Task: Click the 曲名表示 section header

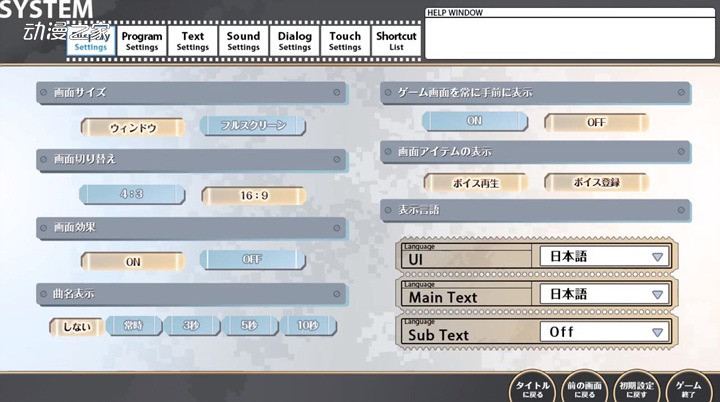Action: pos(191,294)
